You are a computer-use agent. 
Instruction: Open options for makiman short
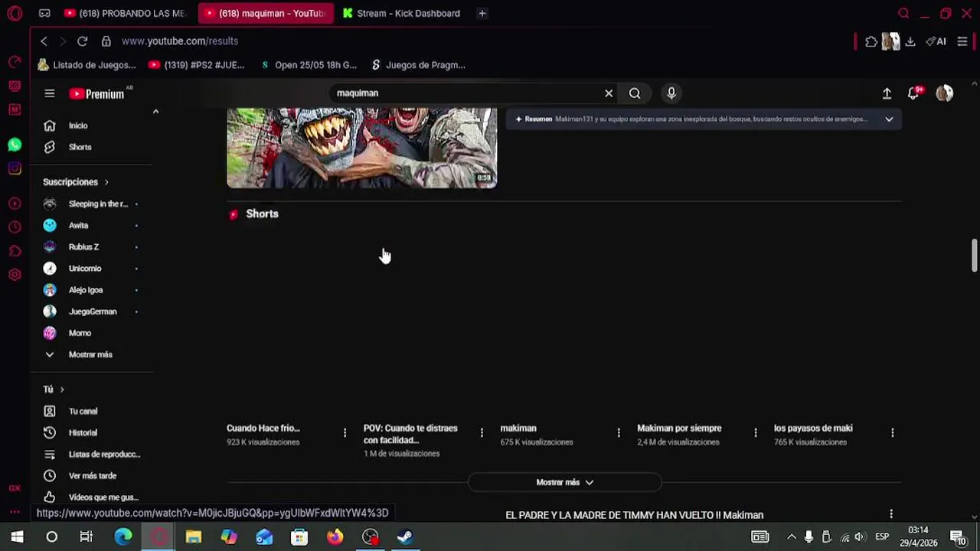619,433
